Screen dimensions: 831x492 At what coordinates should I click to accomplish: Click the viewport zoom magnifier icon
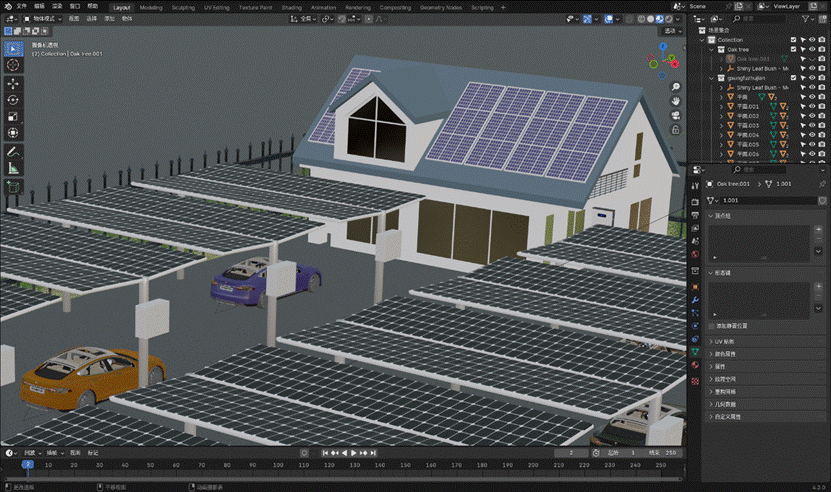pyautogui.click(x=677, y=88)
